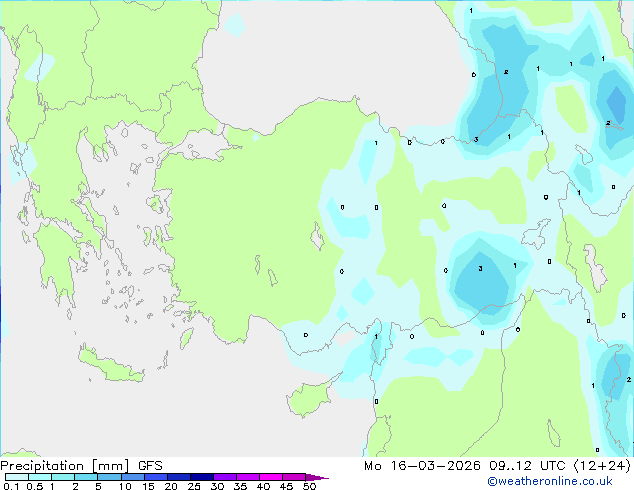
Task: Click the legend label '25'
Action: click(x=194, y=486)
